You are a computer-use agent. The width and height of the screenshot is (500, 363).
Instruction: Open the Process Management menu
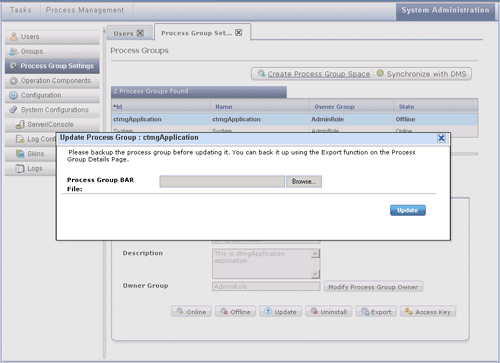tap(85, 10)
